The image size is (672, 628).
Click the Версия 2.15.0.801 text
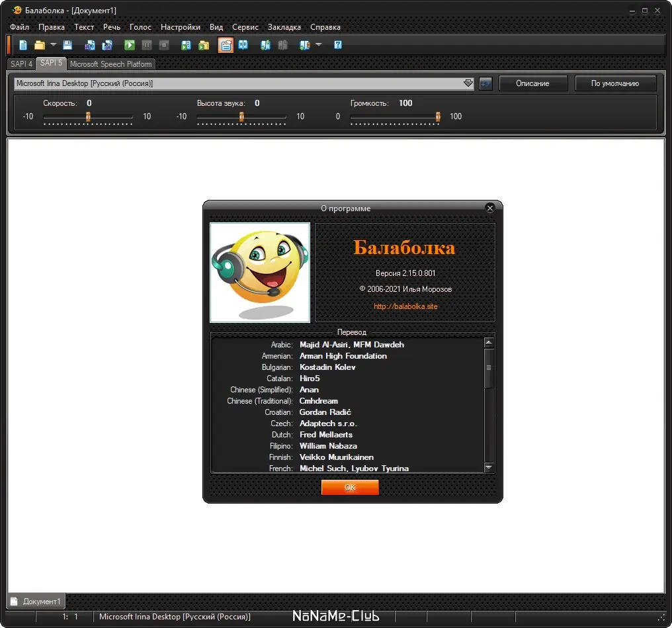point(405,273)
